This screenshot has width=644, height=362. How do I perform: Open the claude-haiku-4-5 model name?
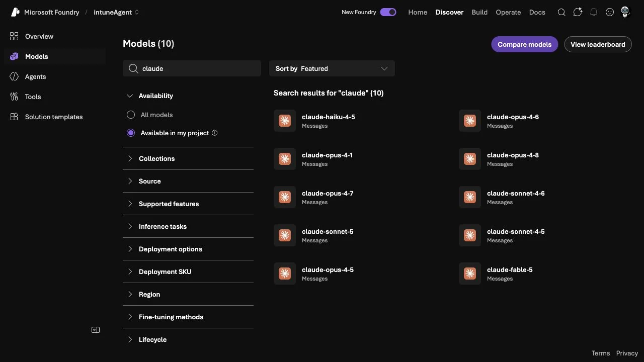coord(329,117)
